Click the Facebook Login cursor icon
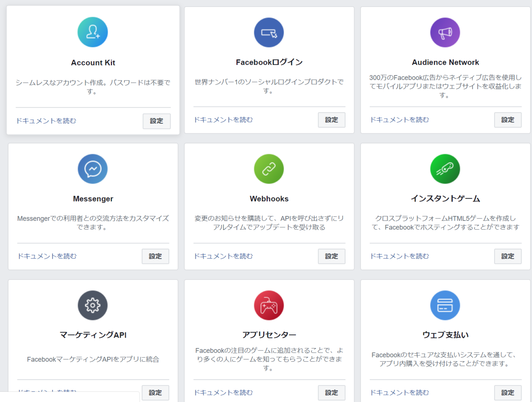This screenshot has width=532, height=402. coord(269,32)
